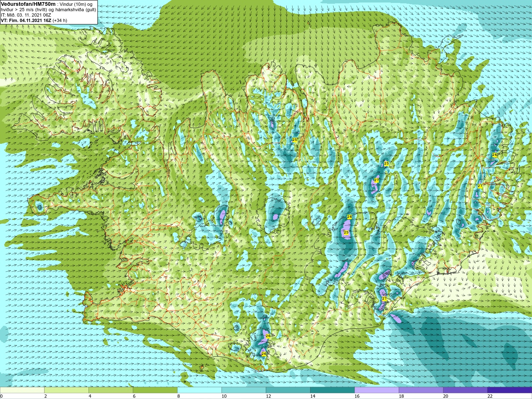Click the southernmost yellow '27' gust label
This screenshot has height=399, width=532.
384,299
